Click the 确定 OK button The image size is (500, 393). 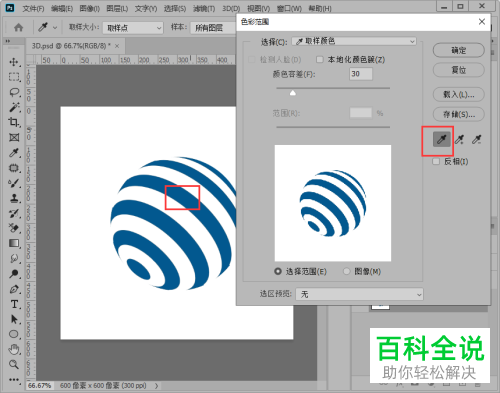(459, 50)
